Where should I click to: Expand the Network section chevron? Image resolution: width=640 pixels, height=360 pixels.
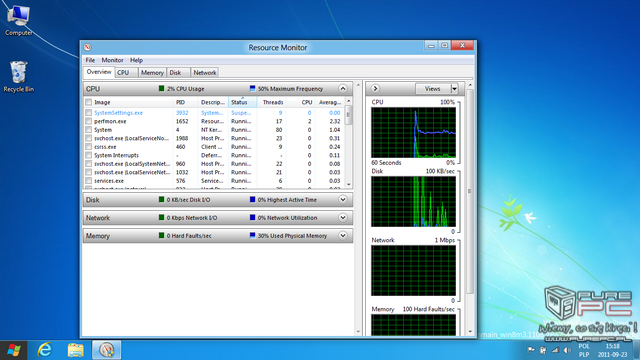click(x=343, y=218)
